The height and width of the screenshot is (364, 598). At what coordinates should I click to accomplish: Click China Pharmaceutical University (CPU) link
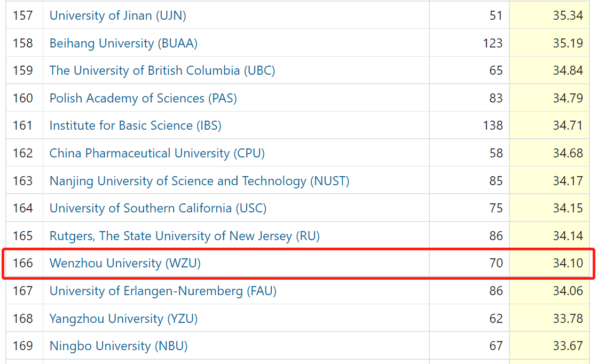tap(157, 153)
